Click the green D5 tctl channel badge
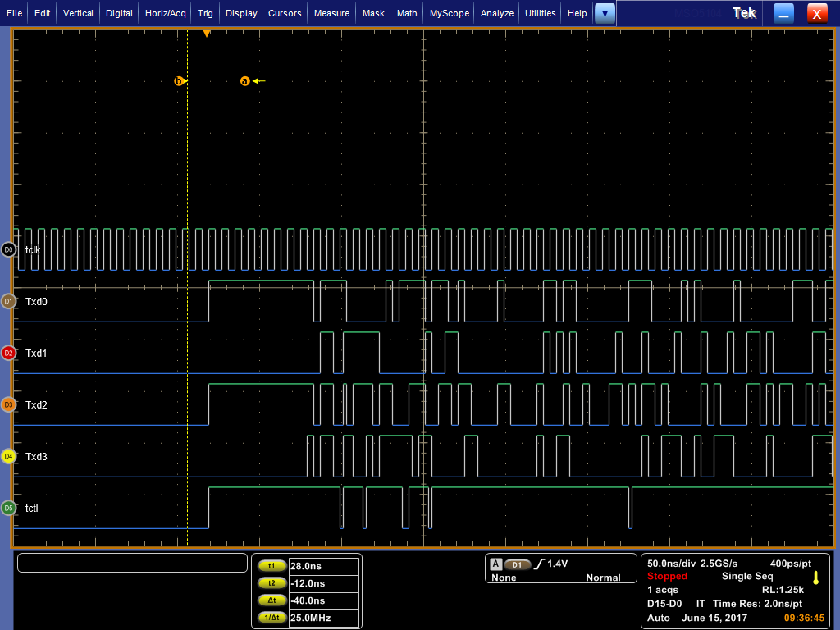 (x=8, y=508)
